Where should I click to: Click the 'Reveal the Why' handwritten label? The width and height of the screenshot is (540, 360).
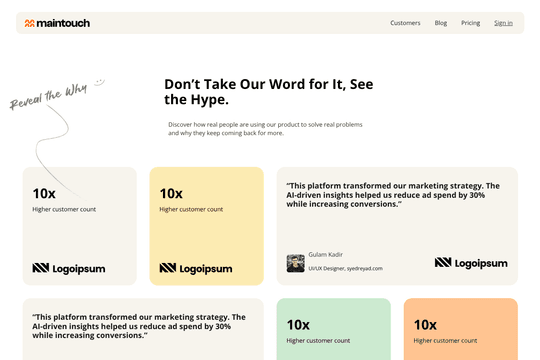click(48, 96)
